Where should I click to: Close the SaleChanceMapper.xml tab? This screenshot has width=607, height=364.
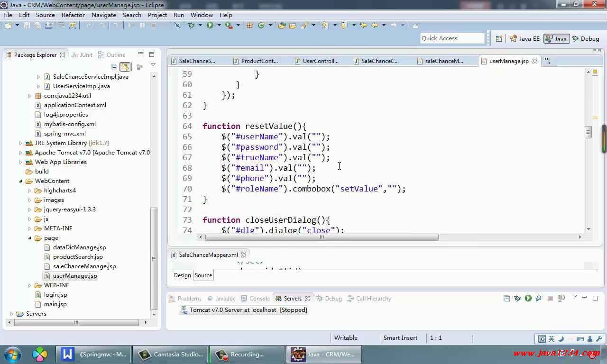pos(244,255)
